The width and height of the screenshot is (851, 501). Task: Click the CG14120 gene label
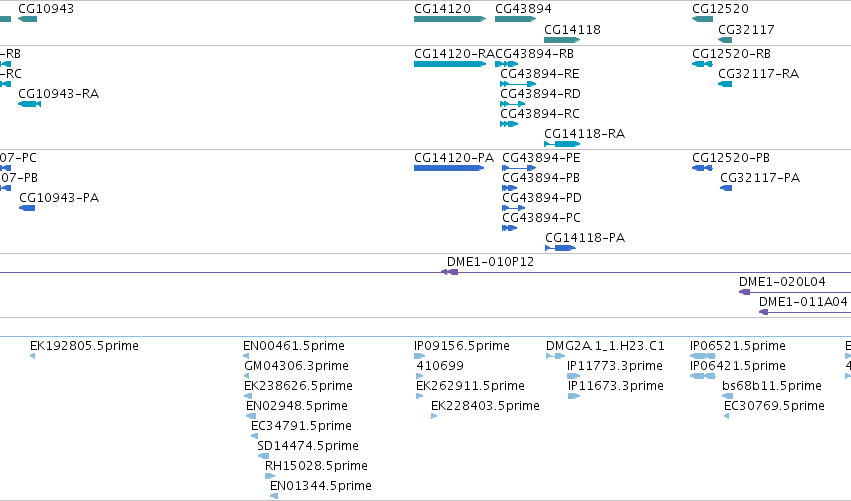coord(442,9)
